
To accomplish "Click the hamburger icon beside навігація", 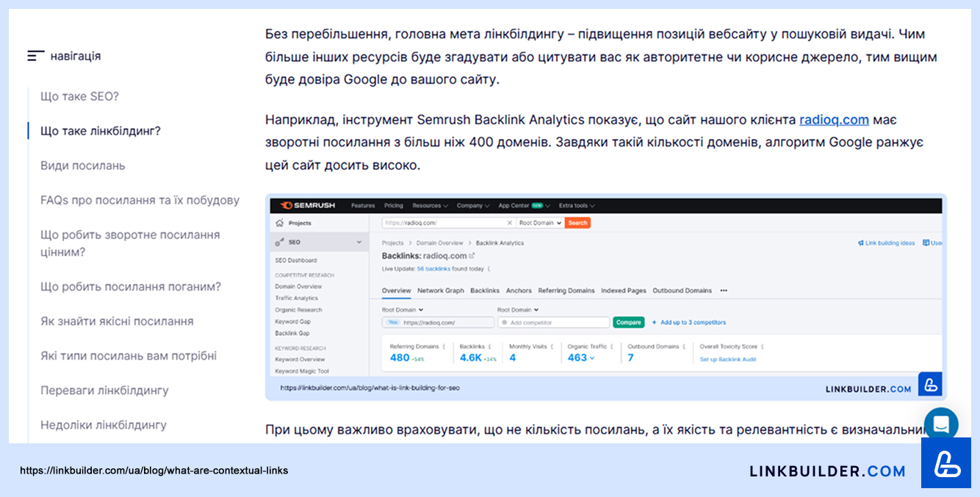I will [x=36, y=56].
